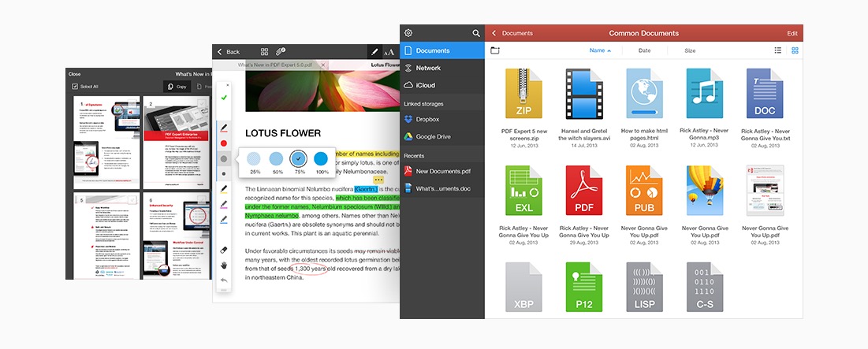Viewport: 868px width, 349px height.
Task: Go back to Documents via chevron
Action: point(494,33)
